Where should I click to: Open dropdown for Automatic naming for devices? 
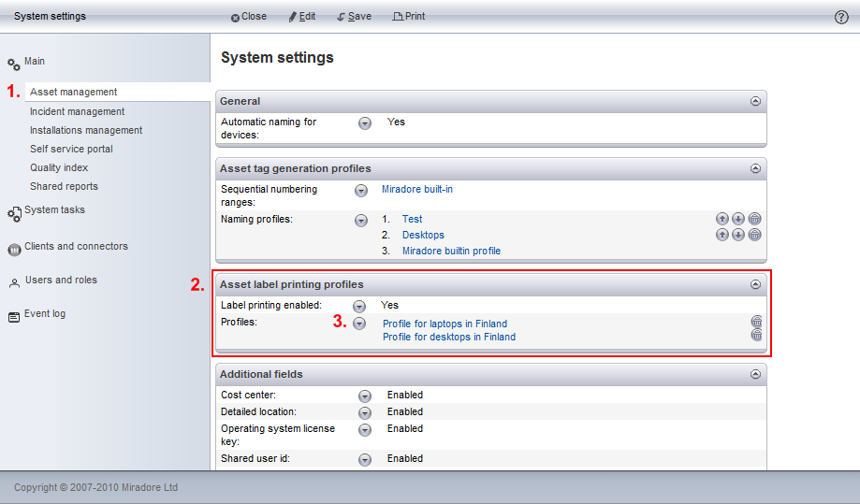365,122
